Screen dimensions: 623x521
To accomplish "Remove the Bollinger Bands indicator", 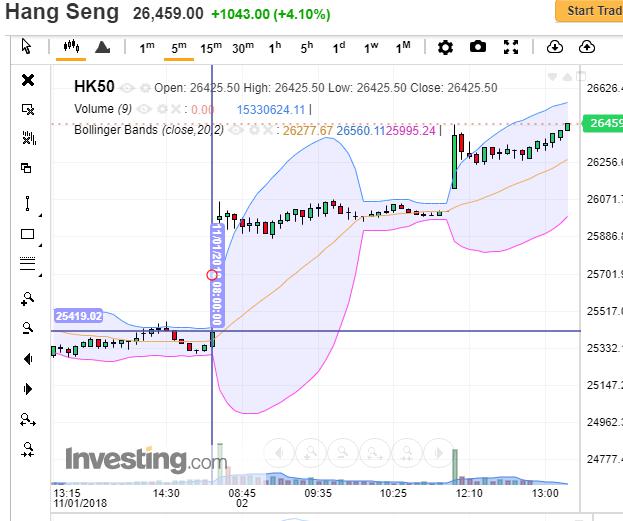I will [269, 130].
